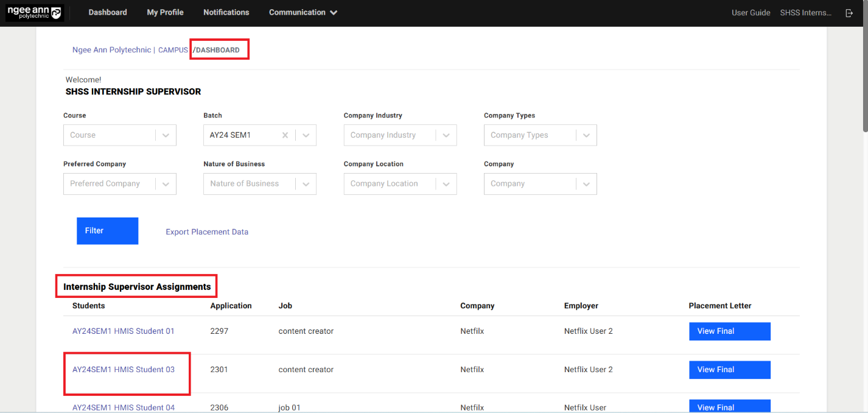Open AY24SEM1 HMIS Student 03 link
The image size is (868, 413).
tap(124, 370)
